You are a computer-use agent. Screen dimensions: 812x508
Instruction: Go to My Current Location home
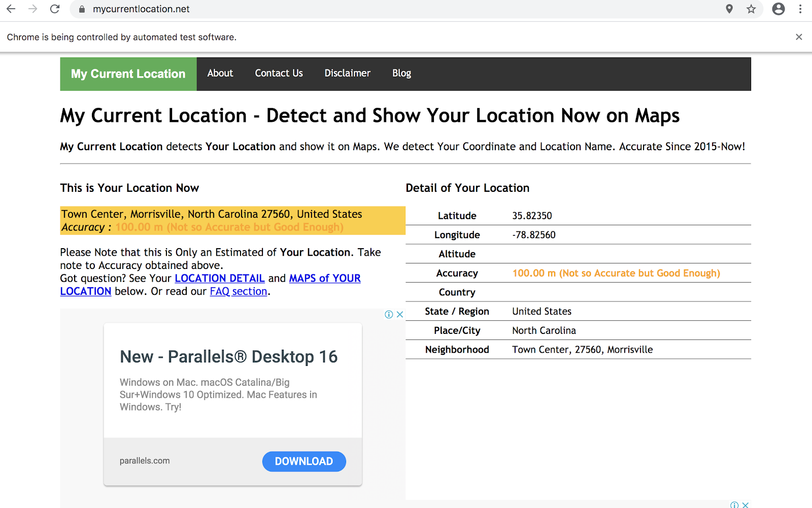[128, 74]
